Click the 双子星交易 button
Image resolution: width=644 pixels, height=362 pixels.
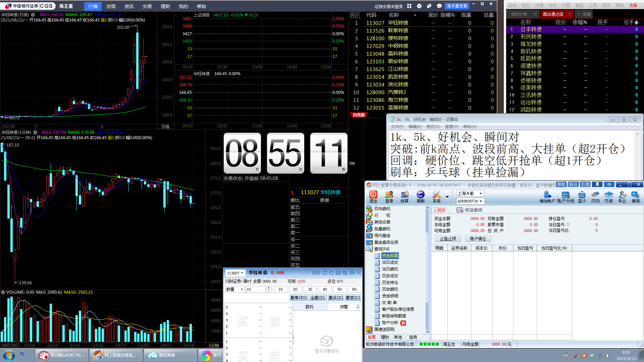click(x=457, y=6)
